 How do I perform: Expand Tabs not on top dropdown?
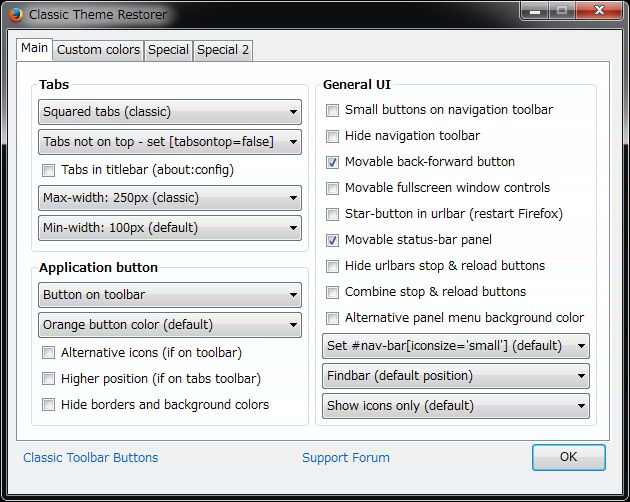coord(170,142)
